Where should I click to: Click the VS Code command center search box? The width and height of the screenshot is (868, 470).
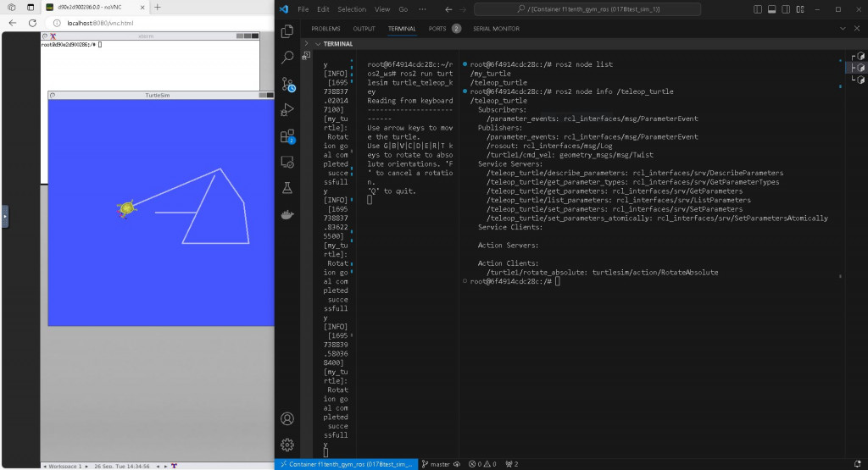[x=588, y=8]
